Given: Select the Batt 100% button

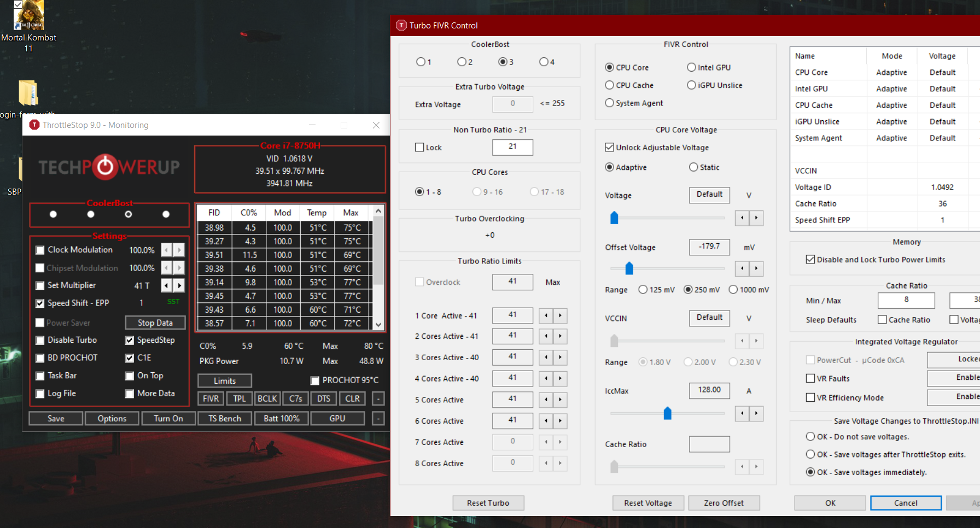Looking at the screenshot, I should (x=282, y=419).
